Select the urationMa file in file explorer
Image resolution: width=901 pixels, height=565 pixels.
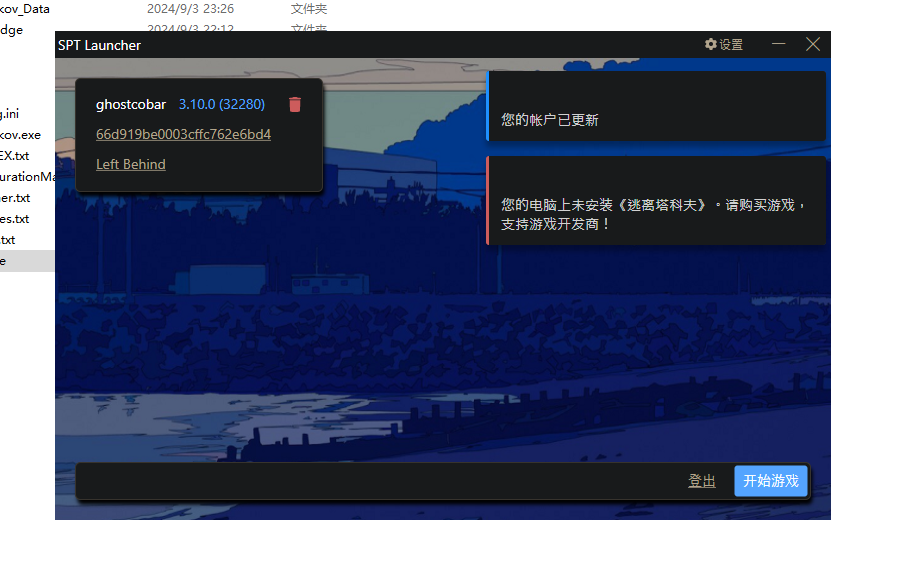coord(27,177)
